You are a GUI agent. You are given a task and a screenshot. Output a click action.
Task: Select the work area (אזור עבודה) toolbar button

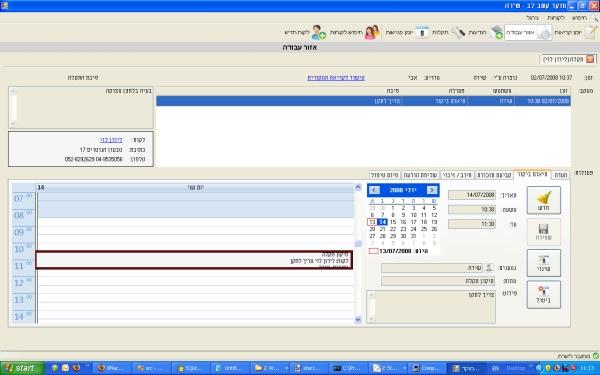[x=528, y=33]
